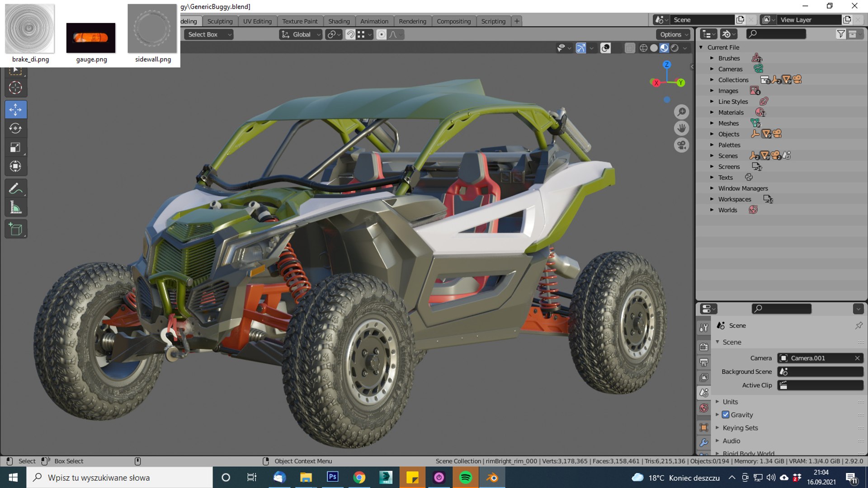Choose the Scale tool
868x488 pixels.
click(x=15, y=148)
